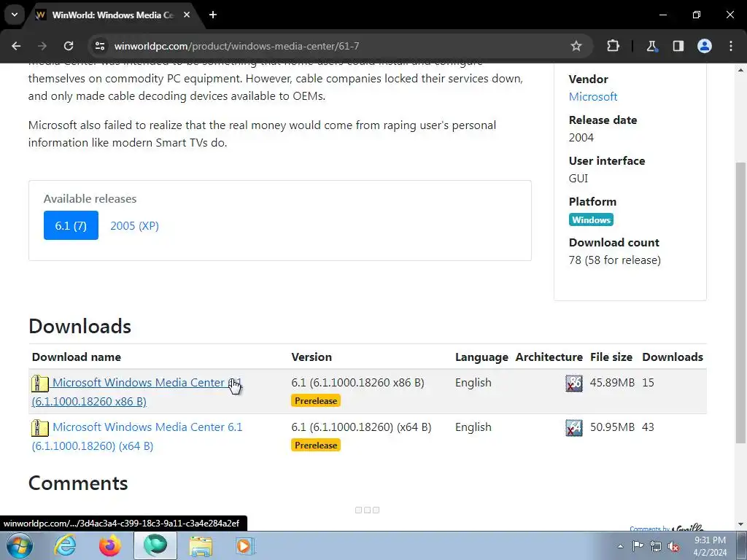The width and height of the screenshot is (747, 560).
Task: Click zip file icon for x64 download
Action: [39, 428]
